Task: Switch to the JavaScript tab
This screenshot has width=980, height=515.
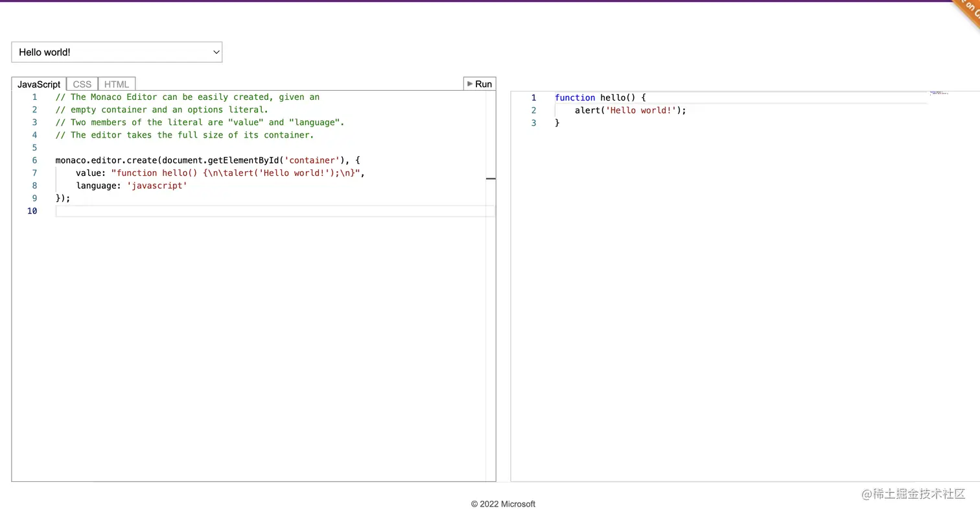Action: coord(39,84)
